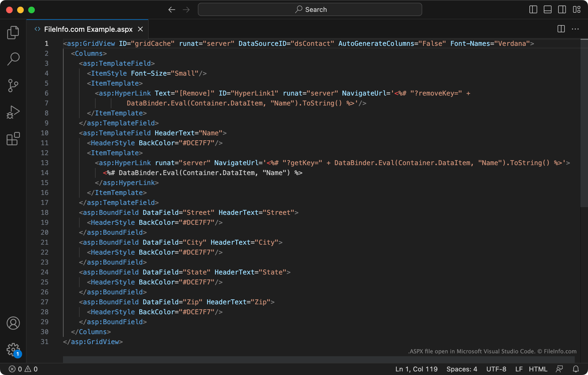Click the Spaces: 4 indentation setting
Image resolution: width=588 pixels, height=375 pixels.
click(x=462, y=369)
